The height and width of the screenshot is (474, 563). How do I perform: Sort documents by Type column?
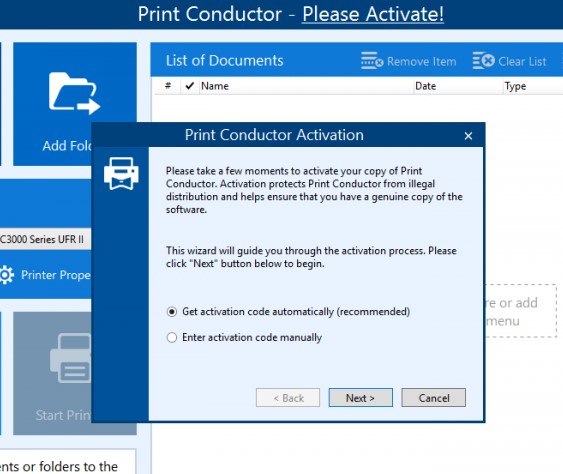click(x=533, y=86)
